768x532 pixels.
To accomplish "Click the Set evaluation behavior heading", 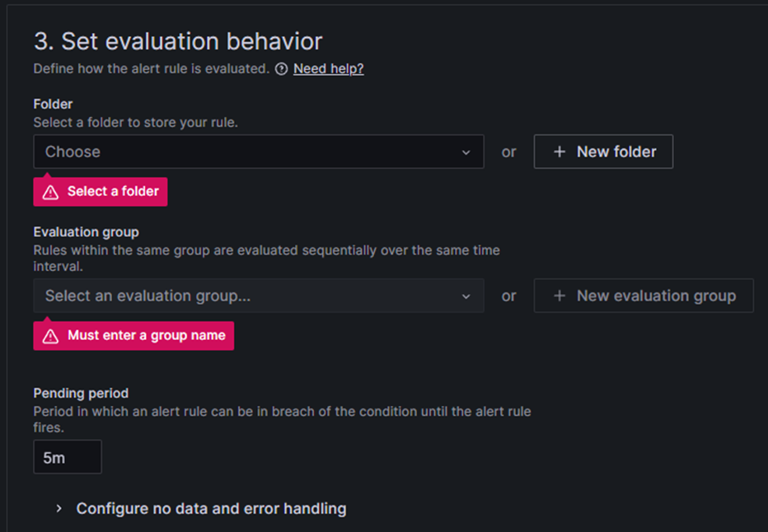I will (x=178, y=41).
